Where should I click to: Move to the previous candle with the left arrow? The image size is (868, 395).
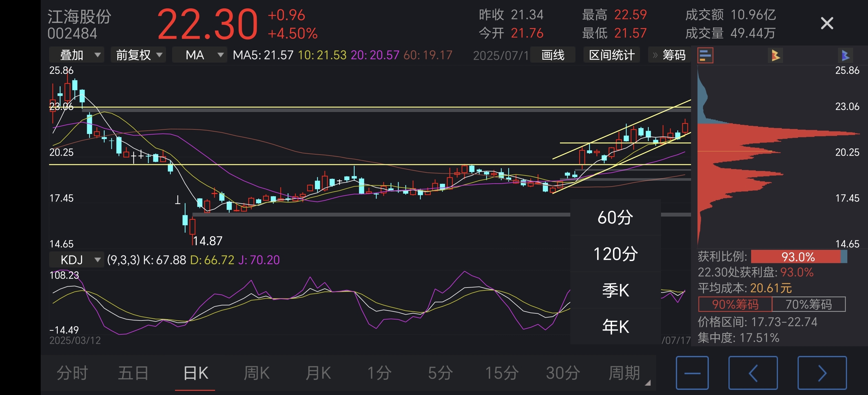point(753,373)
